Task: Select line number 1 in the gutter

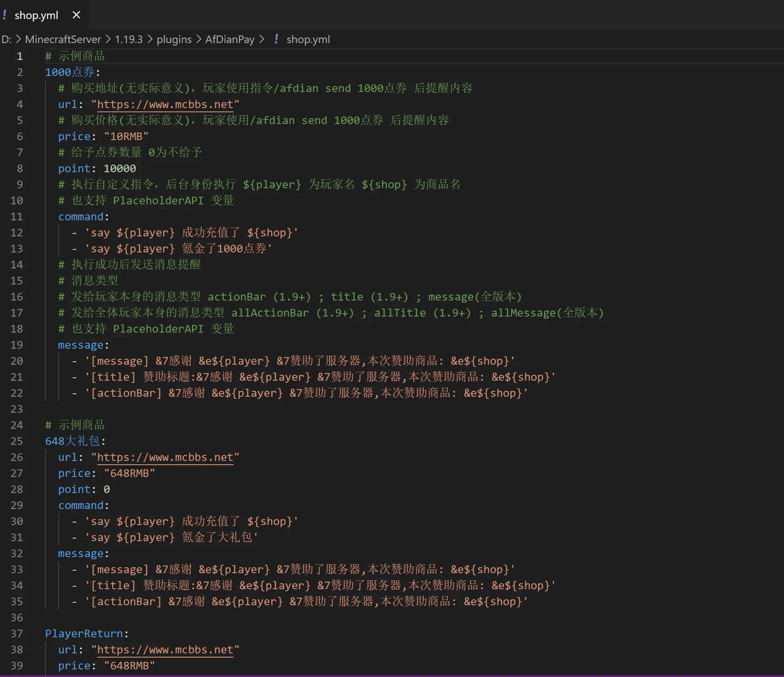Action: click(x=19, y=56)
